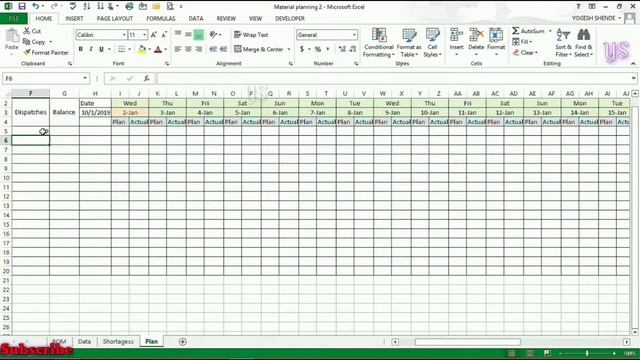Click the Wrap Text button
The image size is (640, 360).
click(x=251, y=35)
